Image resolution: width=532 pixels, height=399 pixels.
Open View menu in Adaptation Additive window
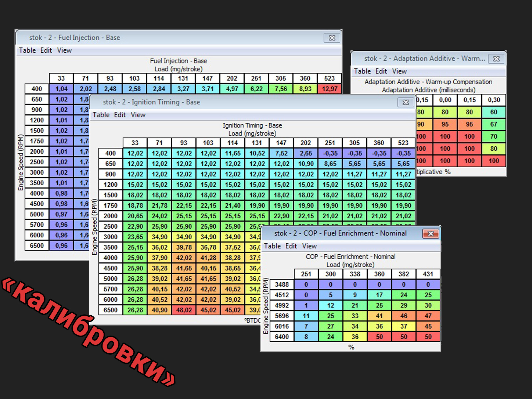[399, 71]
